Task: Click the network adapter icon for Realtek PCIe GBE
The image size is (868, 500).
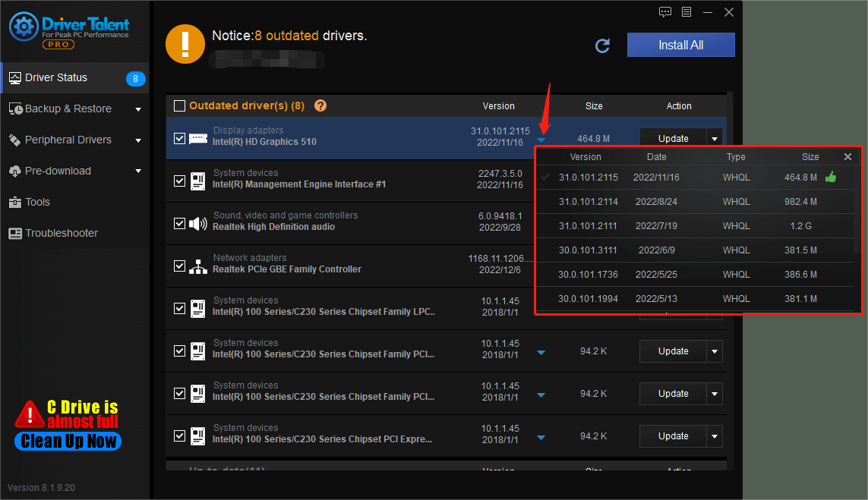Action: 198,266
